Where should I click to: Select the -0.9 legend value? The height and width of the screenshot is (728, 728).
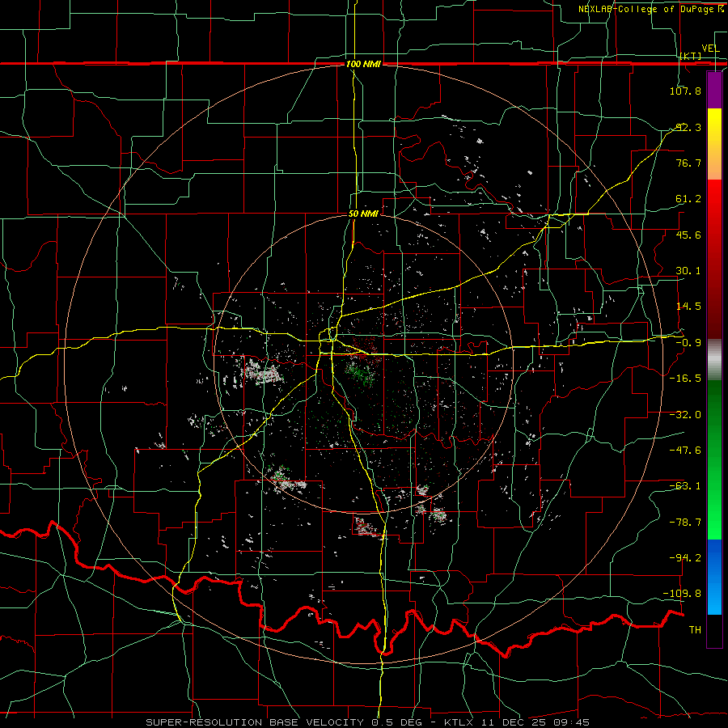pos(688,343)
